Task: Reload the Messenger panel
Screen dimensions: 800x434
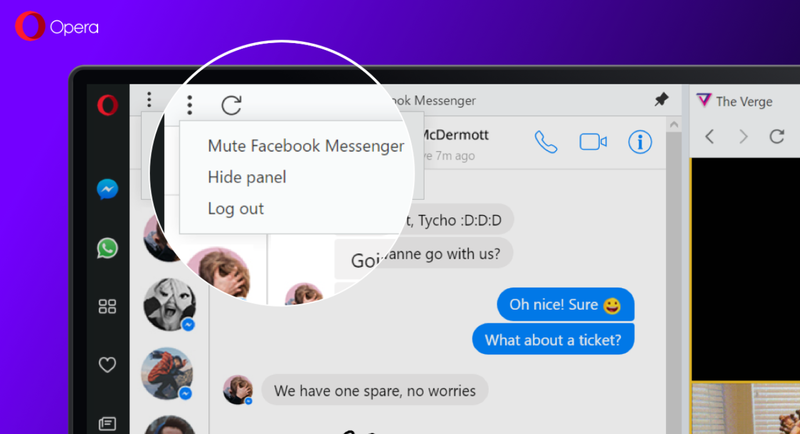Action: pos(231,106)
